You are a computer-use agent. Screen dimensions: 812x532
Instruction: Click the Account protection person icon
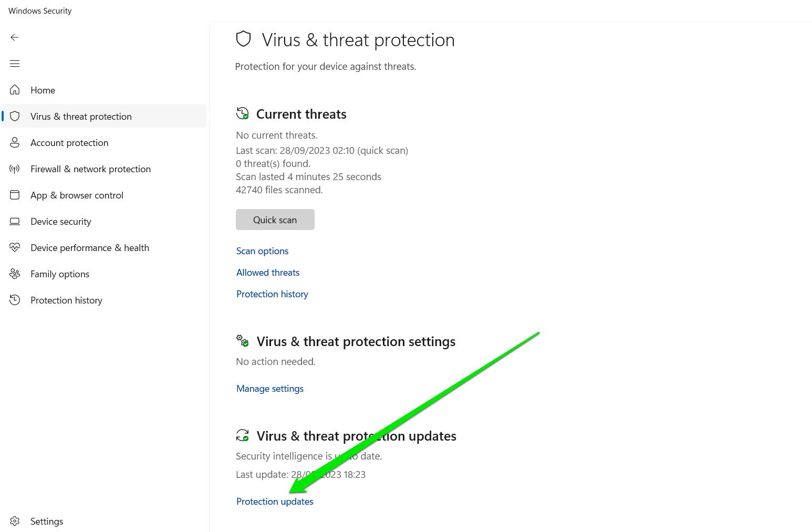coord(15,142)
